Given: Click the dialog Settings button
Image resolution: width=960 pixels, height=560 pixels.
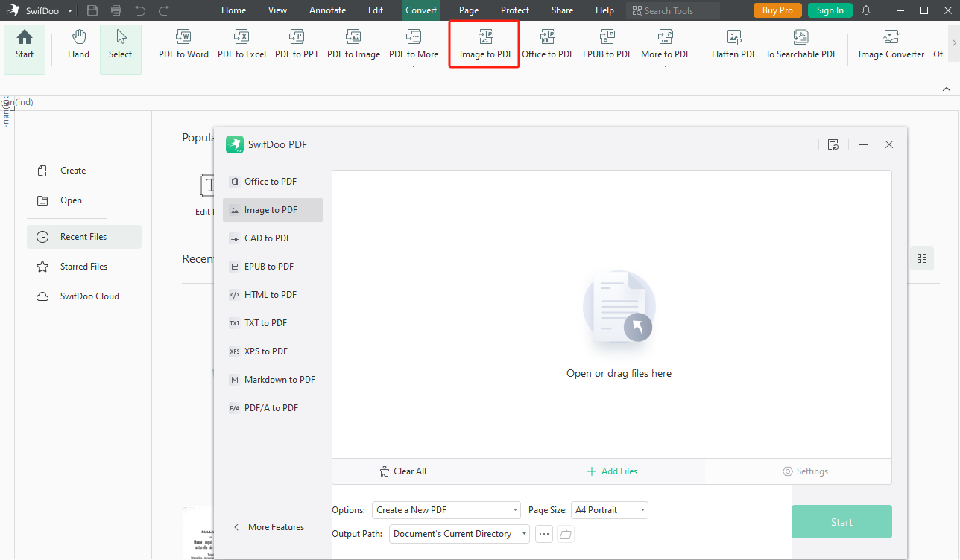Looking at the screenshot, I should (x=805, y=471).
